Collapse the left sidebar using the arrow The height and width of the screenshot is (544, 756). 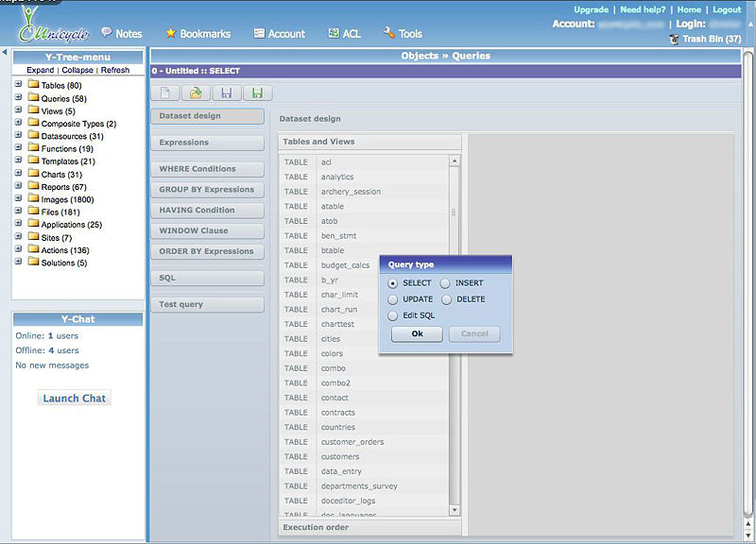pyautogui.click(x=4, y=53)
